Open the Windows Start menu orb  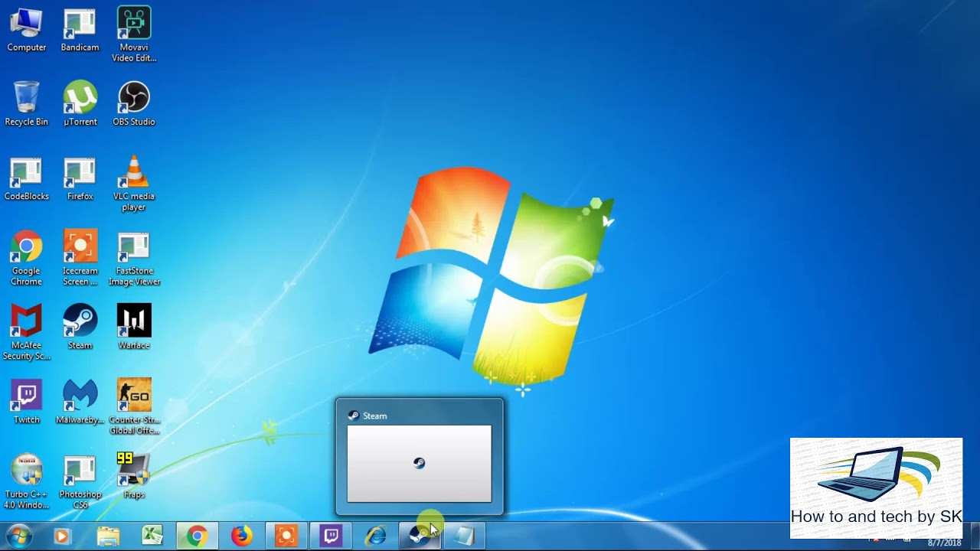tap(18, 536)
